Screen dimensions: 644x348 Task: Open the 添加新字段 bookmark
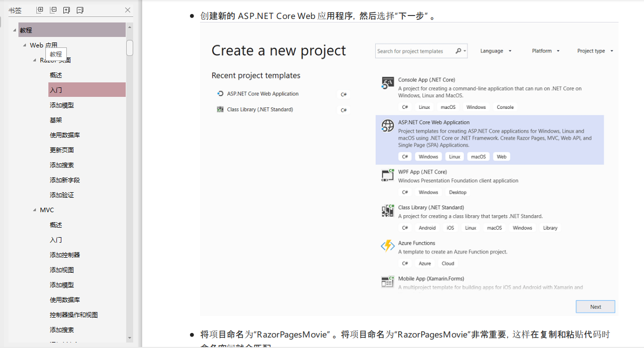click(x=65, y=180)
